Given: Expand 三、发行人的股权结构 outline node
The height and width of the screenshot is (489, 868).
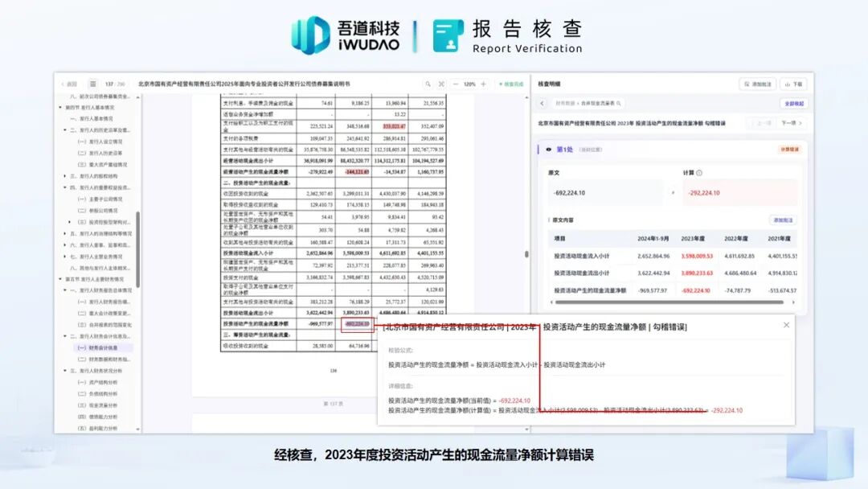Looking at the screenshot, I should (65, 176).
